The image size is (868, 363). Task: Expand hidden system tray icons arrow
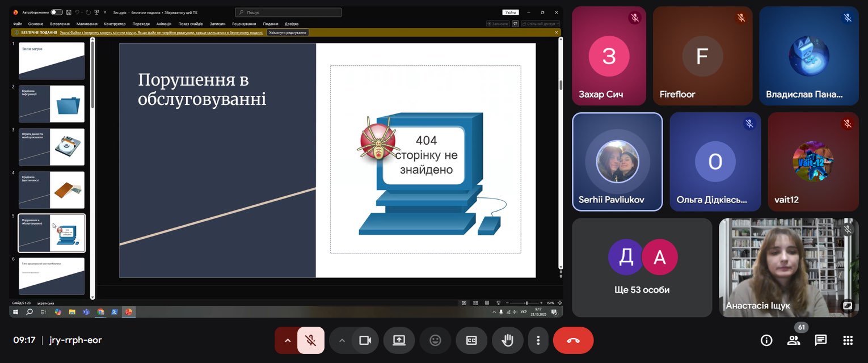coord(494,312)
